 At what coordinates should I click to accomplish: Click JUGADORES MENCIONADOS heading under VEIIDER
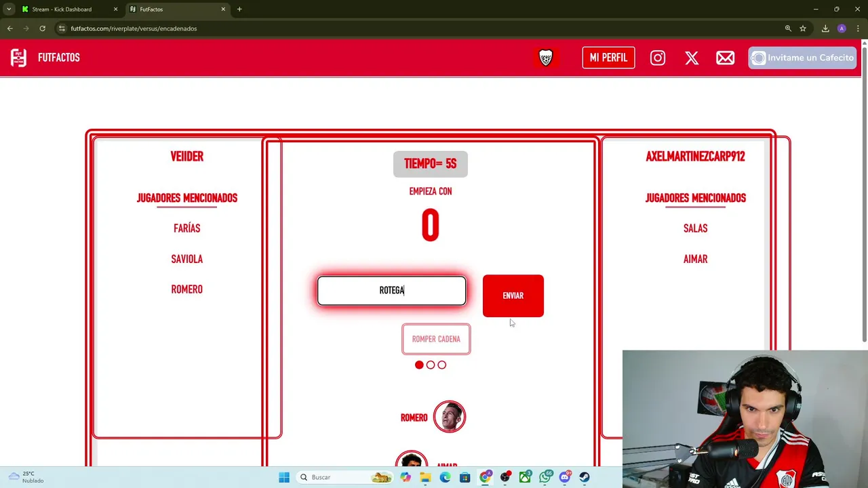pyautogui.click(x=187, y=198)
